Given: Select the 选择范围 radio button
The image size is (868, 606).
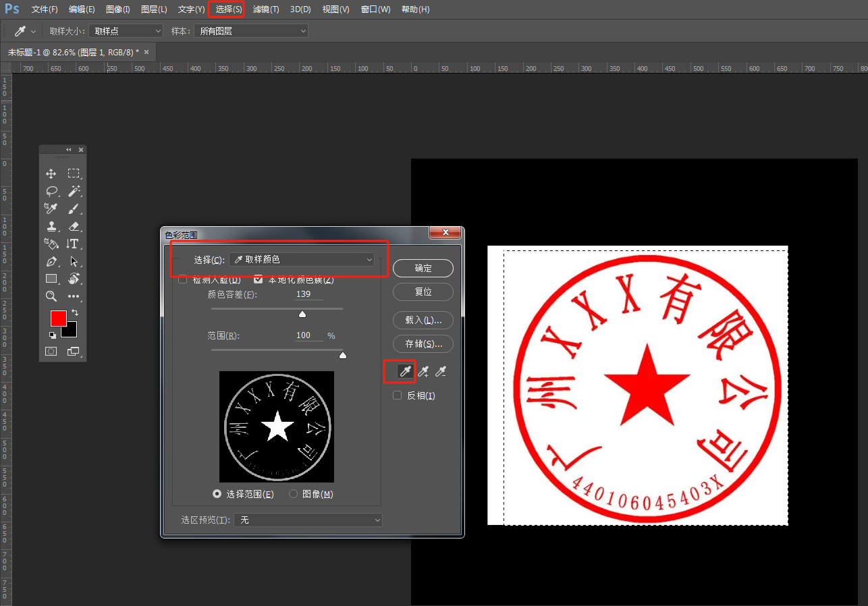Looking at the screenshot, I should click(217, 494).
